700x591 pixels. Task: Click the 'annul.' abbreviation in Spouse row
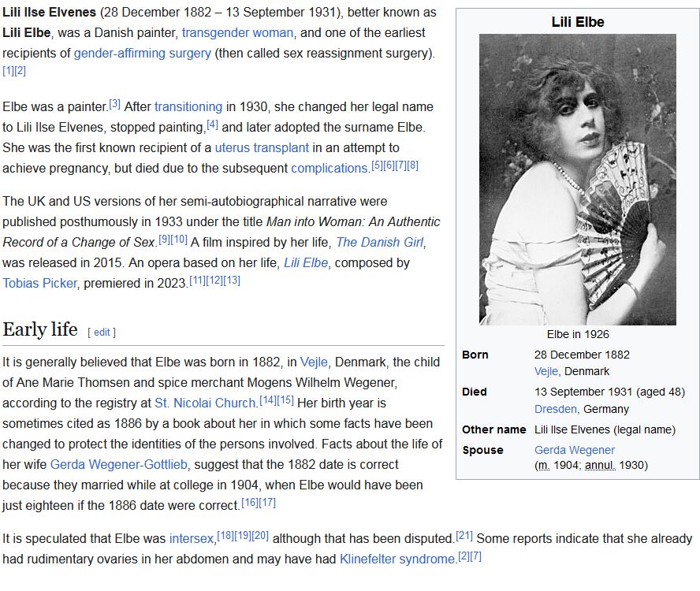pos(600,465)
